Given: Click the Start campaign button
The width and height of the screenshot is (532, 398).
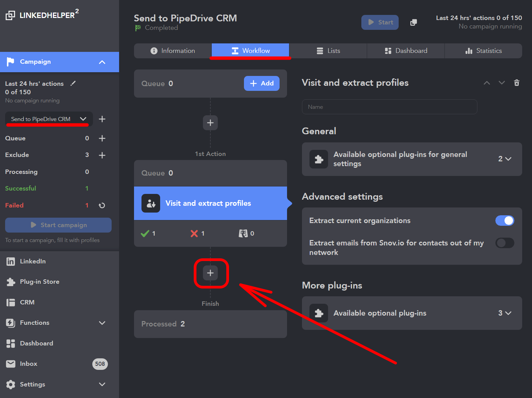Looking at the screenshot, I should 58,225.
